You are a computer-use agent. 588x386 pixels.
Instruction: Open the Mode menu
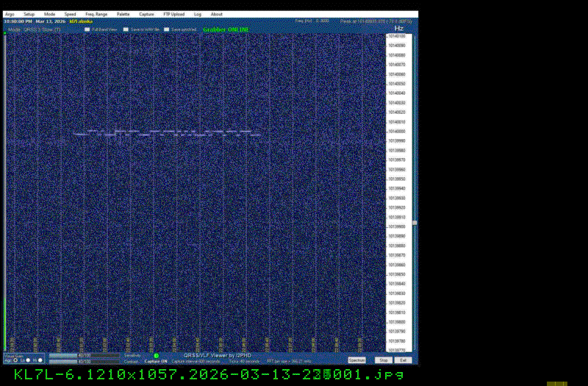49,14
